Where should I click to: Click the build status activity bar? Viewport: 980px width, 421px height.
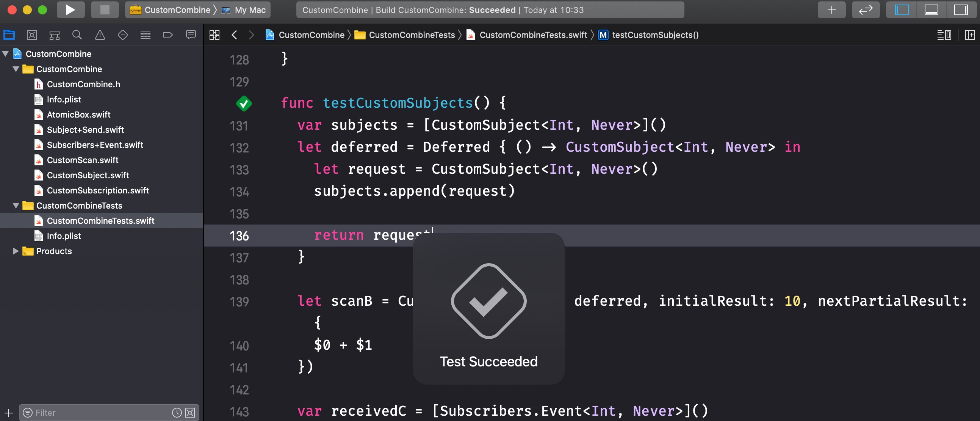[490, 10]
